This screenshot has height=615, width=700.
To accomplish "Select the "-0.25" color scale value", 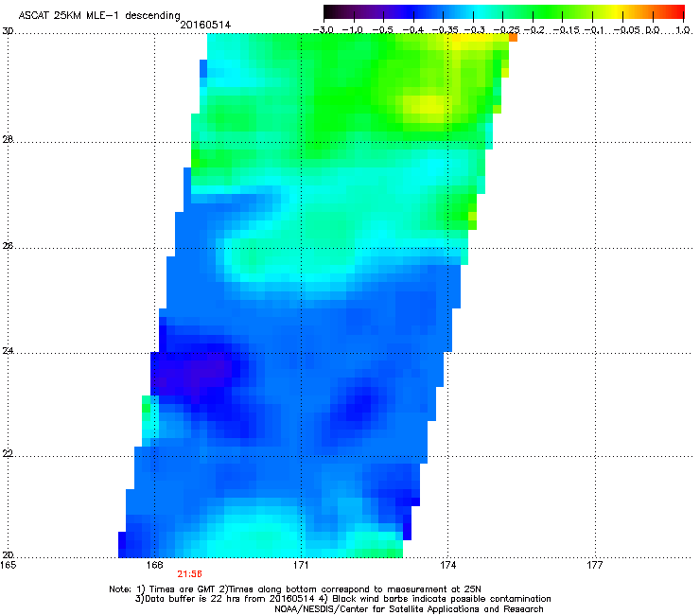I will tap(506, 30).
